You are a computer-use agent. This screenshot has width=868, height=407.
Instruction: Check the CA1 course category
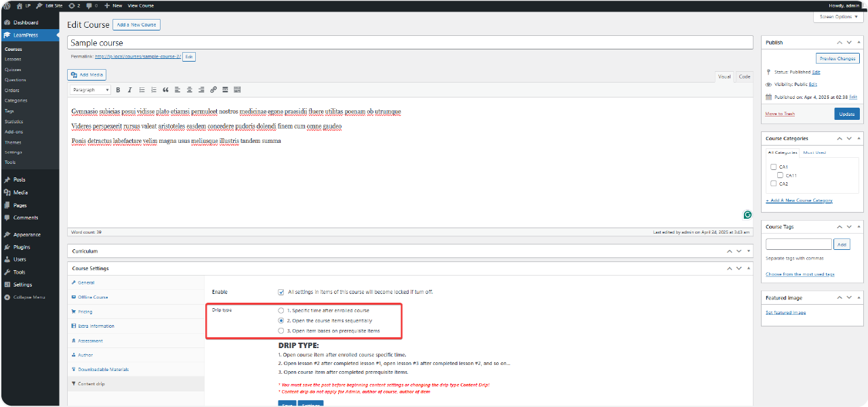click(773, 167)
